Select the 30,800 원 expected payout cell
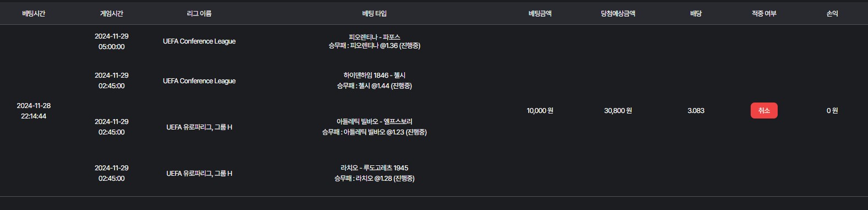 click(618, 111)
